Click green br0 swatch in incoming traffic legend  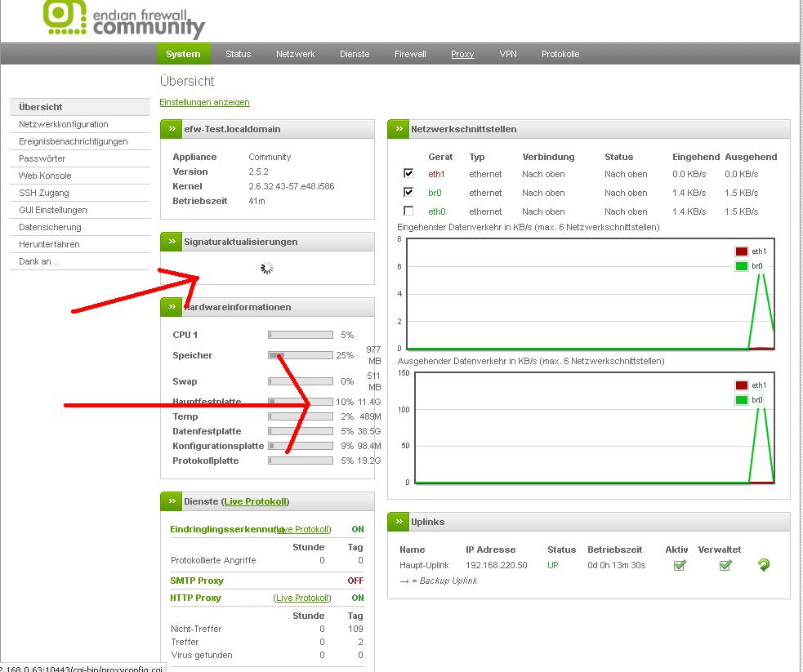click(742, 266)
